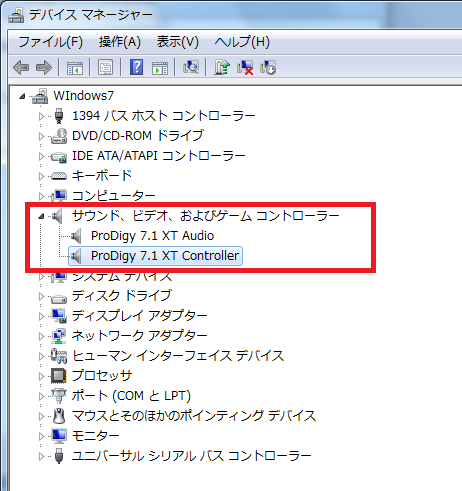Click Scan for hardware changes icon

tap(191, 67)
